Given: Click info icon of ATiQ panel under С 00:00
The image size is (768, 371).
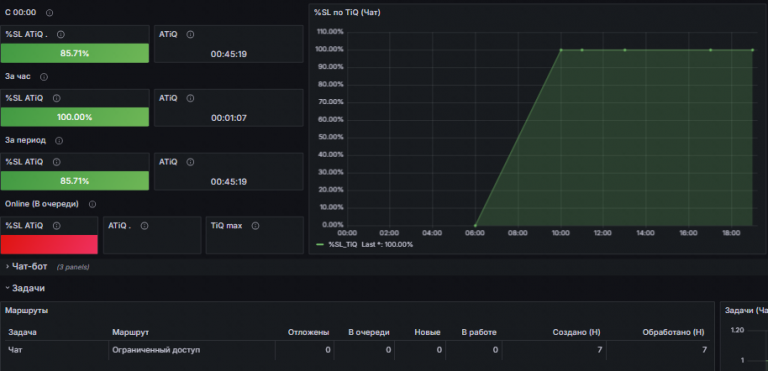Looking at the screenshot, I should point(191,35).
